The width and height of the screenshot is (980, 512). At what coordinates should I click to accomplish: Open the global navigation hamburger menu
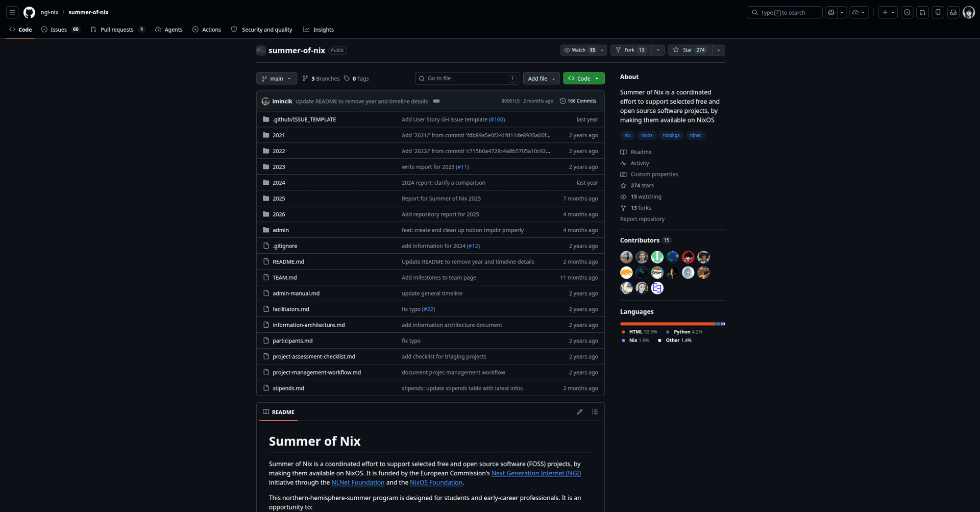click(12, 12)
